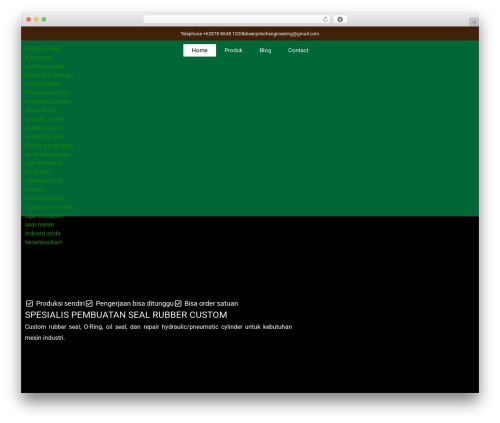Select the text "Pengerjaan bisa ditunggu"
The image size is (500, 423).
point(135,303)
